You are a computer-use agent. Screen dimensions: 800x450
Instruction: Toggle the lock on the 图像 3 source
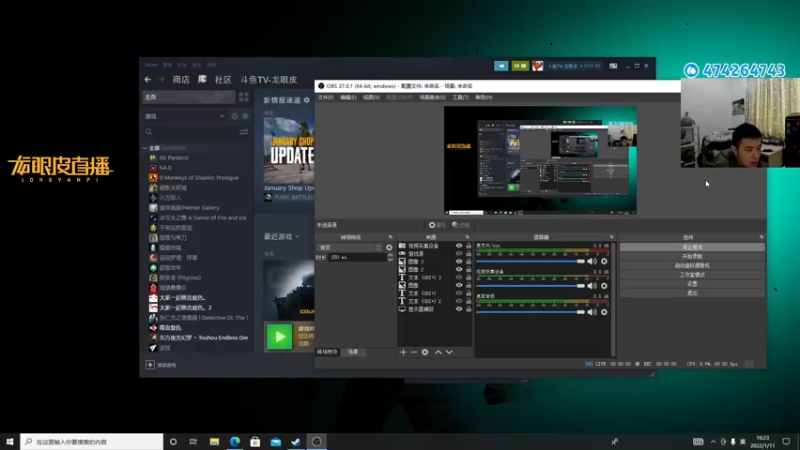468,262
